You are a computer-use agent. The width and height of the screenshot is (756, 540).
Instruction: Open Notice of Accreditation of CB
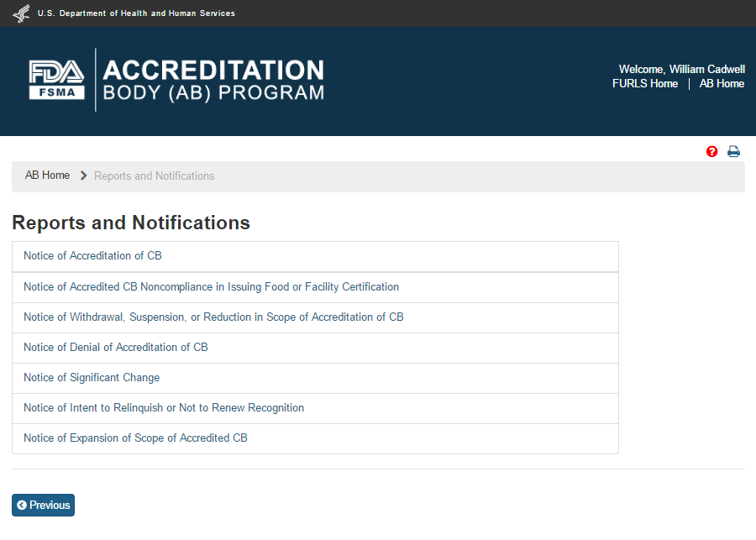click(92, 256)
